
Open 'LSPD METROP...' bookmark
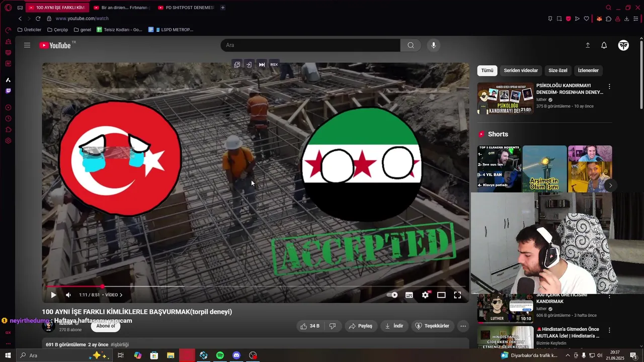point(171,30)
